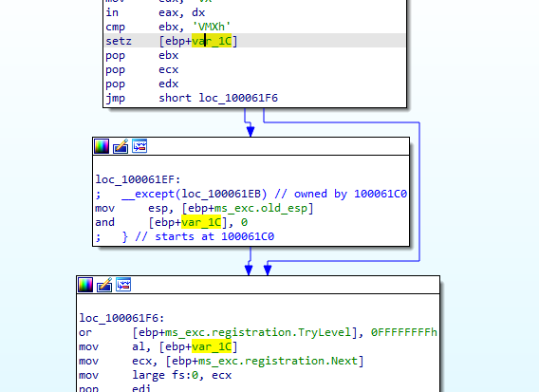Click var_1C in the and instruction
The image size is (539, 392).
point(201,222)
